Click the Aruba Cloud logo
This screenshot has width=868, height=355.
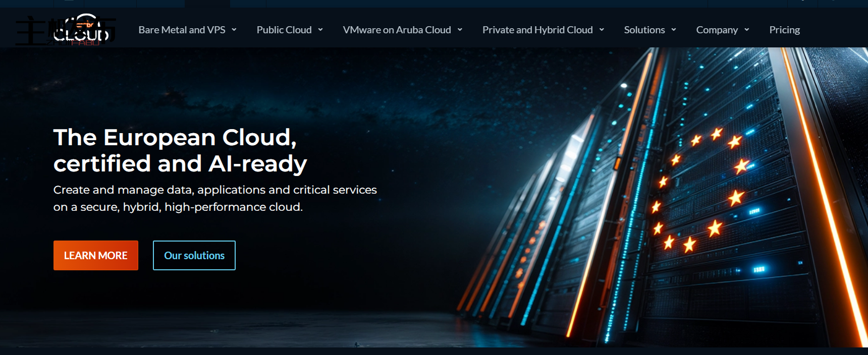81,29
